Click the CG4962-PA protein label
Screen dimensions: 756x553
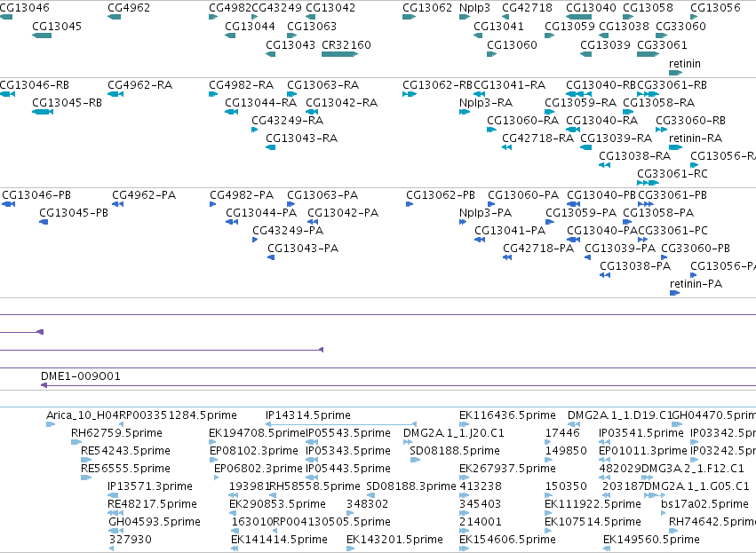(x=144, y=195)
